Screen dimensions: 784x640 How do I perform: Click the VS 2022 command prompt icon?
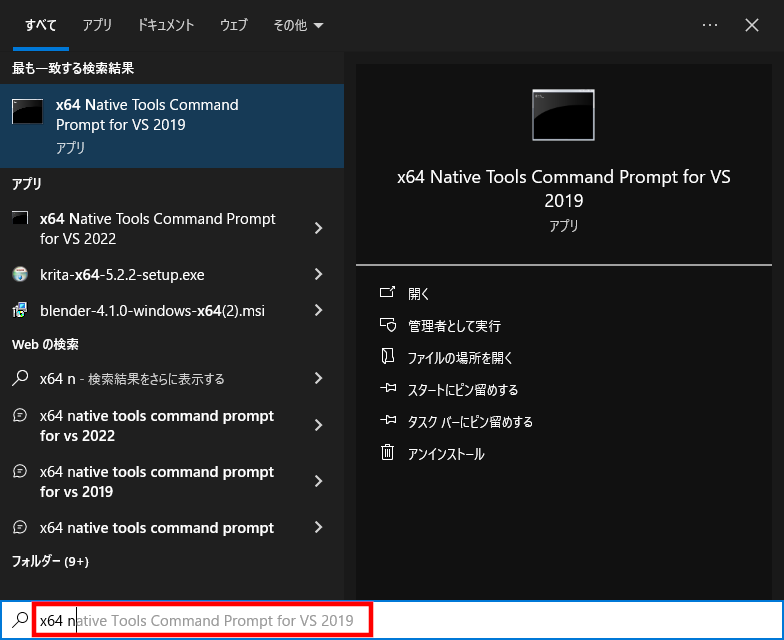20,218
